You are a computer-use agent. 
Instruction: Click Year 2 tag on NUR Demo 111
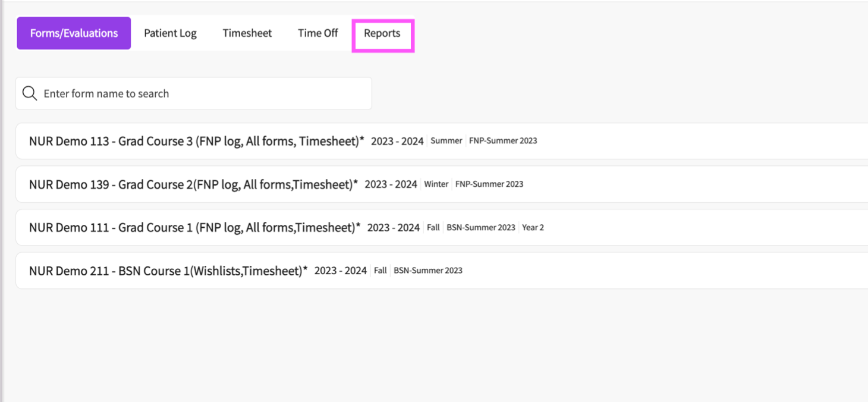point(533,228)
